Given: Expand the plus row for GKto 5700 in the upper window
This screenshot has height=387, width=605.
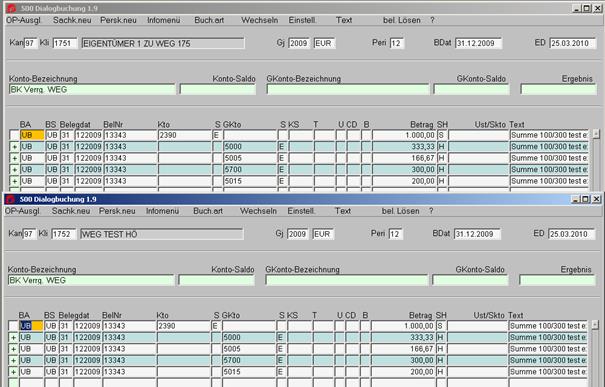Looking at the screenshot, I should [15, 170].
